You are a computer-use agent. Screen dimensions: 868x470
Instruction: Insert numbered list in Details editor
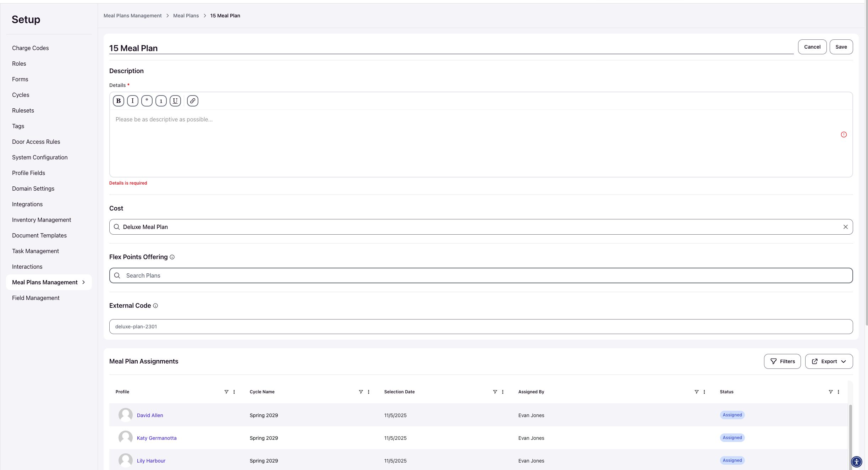pyautogui.click(x=161, y=101)
